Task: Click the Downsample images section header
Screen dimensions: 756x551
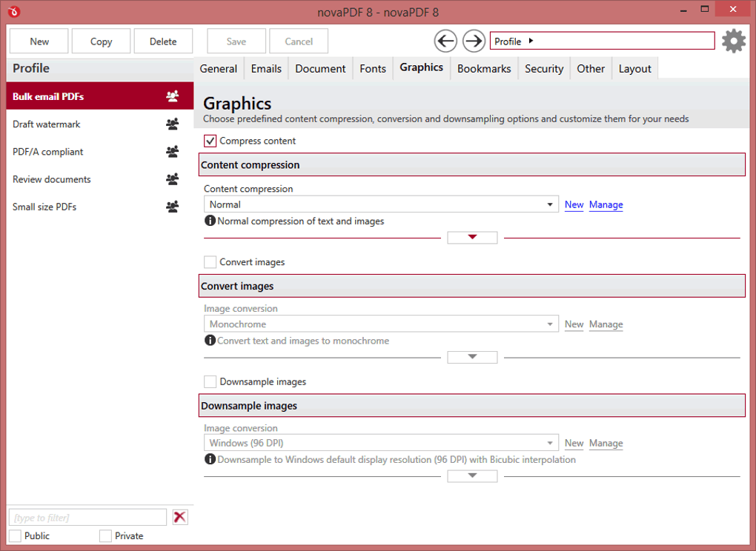Action: pos(472,406)
